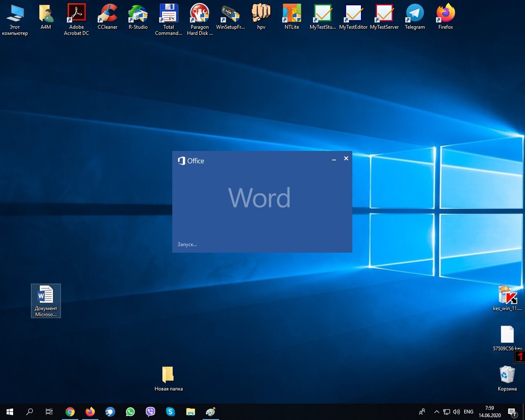Click the Office logo on the splash
The image size is (525, 420).
coord(191,161)
